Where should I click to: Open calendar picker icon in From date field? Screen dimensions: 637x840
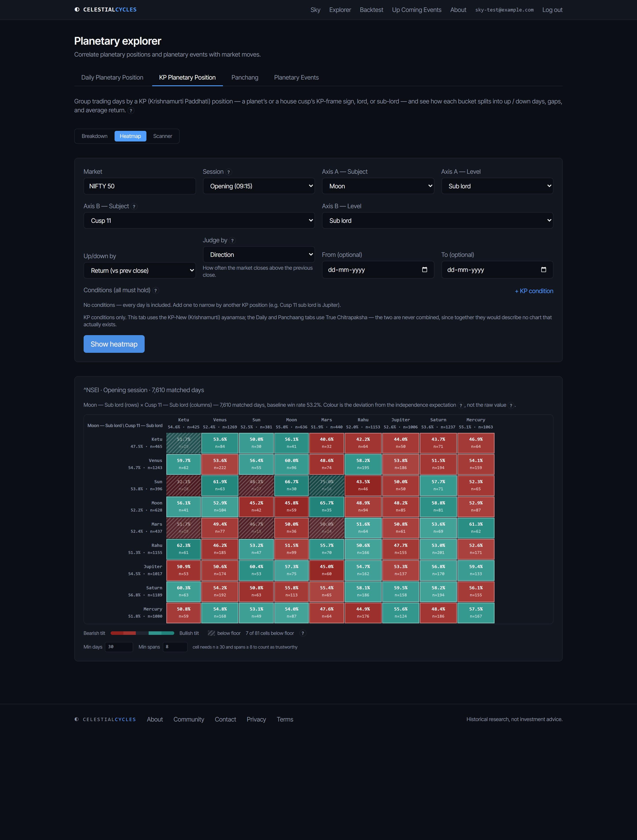[424, 270]
